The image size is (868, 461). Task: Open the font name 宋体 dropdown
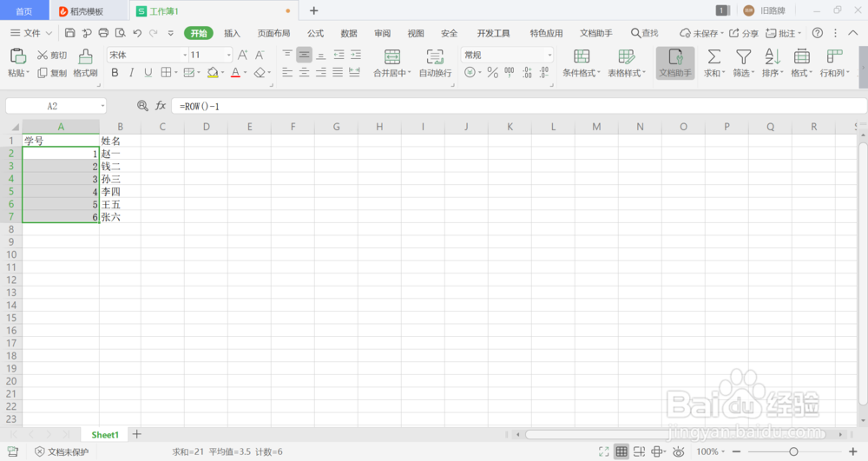(x=185, y=55)
